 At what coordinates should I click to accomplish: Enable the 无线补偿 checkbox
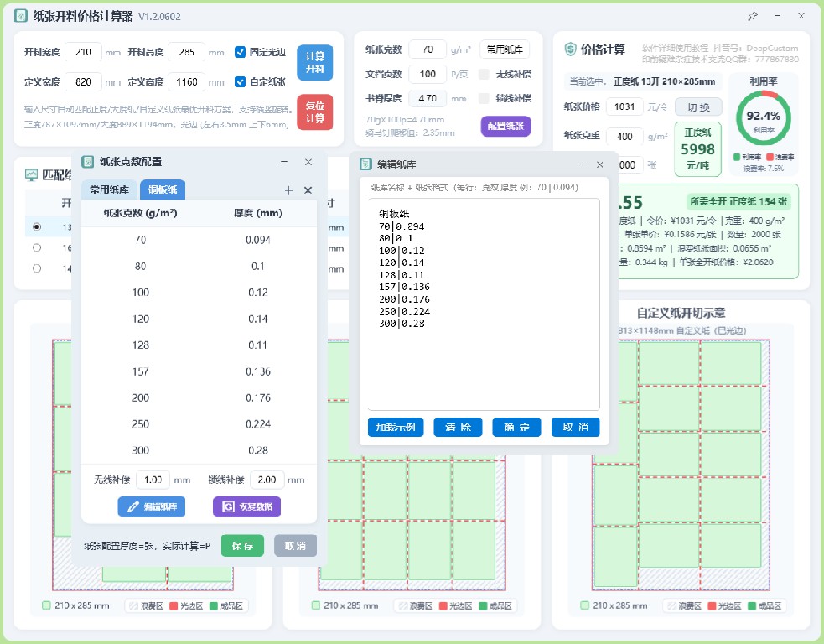tap(484, 74)
